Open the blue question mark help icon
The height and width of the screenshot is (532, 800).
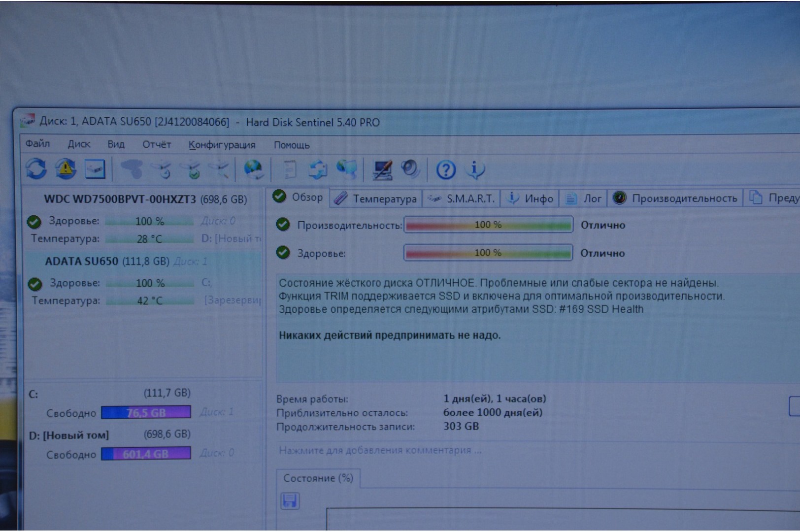click(446, 170)
